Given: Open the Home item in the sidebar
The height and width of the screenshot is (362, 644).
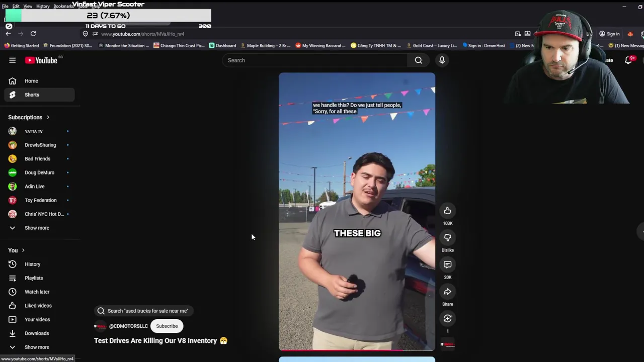Looking at the screenshot, I should (x=39, y=81).
